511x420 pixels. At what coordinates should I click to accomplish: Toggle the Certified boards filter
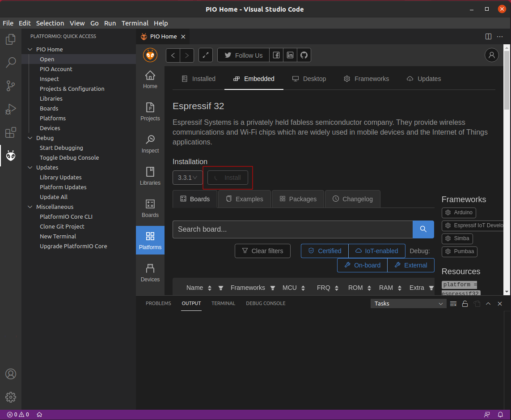[x=325, y=251]
